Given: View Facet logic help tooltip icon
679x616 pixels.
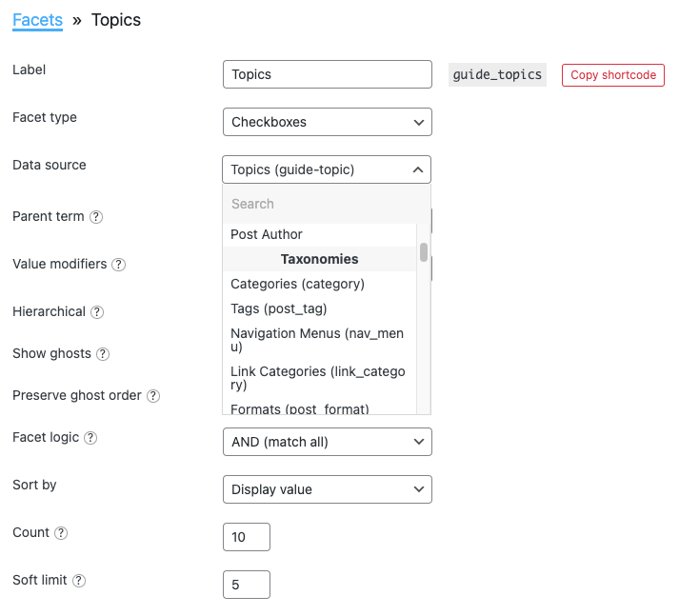Looking at the screenshot, I should 90,438.
